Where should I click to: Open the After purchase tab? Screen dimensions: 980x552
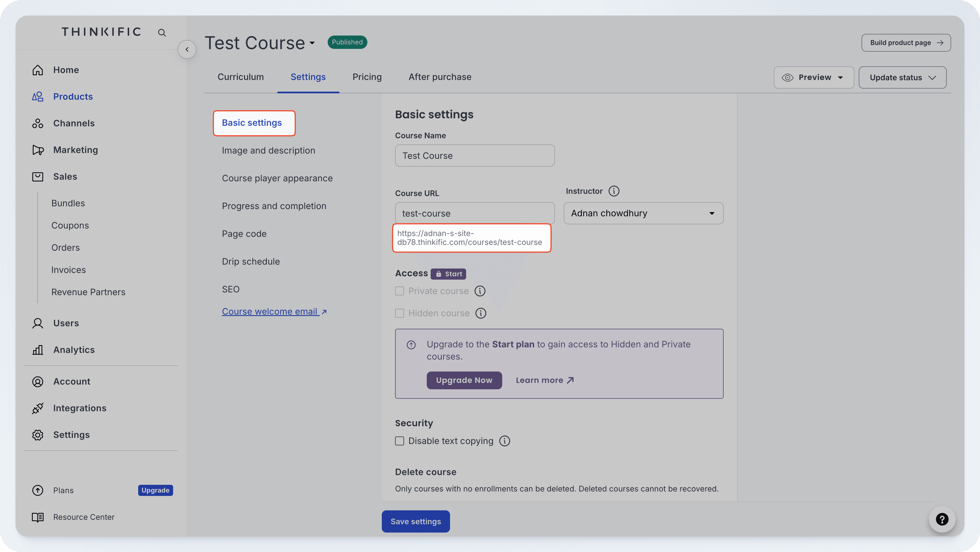(x=440, y=77)
